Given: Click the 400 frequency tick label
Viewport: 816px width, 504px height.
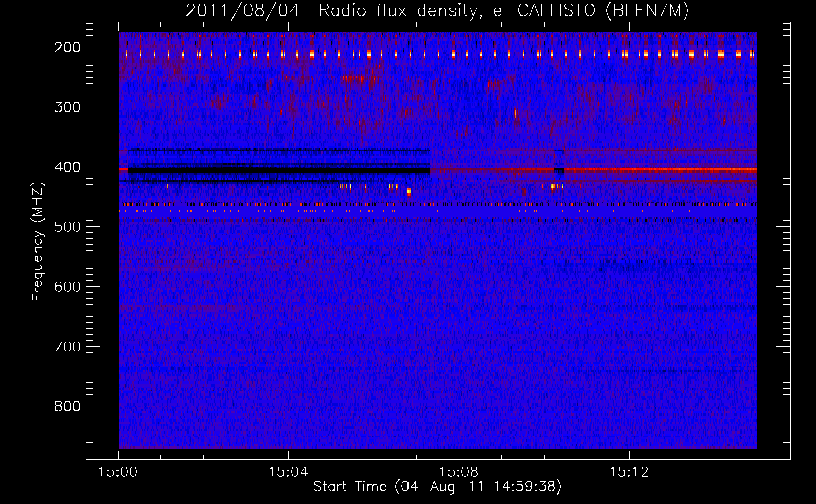Looking at the screenshot, I should click(68, 167).
